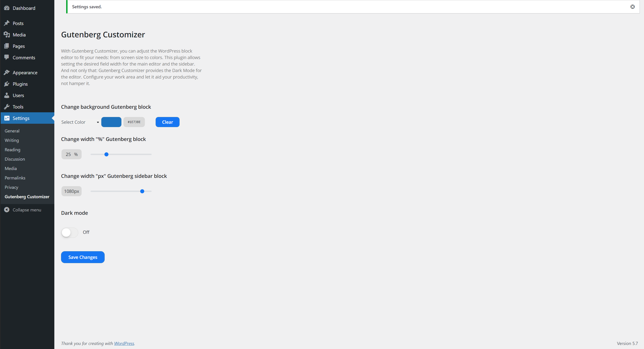Click the Settings saved. notice text
Viewport: 644px width, 349px height.
87,7
